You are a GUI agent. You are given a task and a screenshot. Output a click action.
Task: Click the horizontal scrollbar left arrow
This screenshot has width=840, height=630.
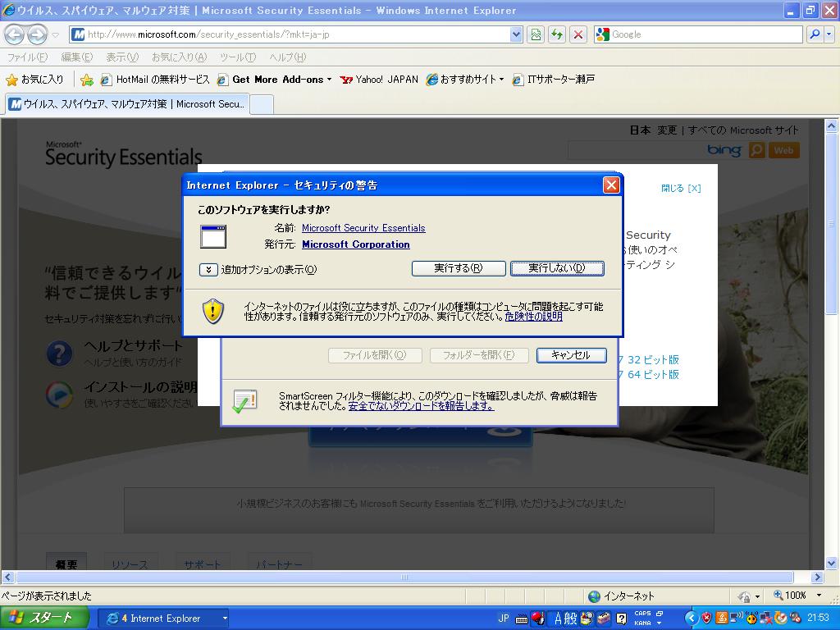(7, 577)
